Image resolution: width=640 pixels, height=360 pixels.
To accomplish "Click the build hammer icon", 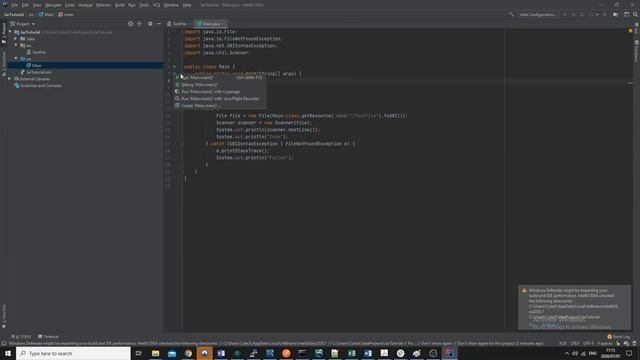I will click(x=511, y=14).
